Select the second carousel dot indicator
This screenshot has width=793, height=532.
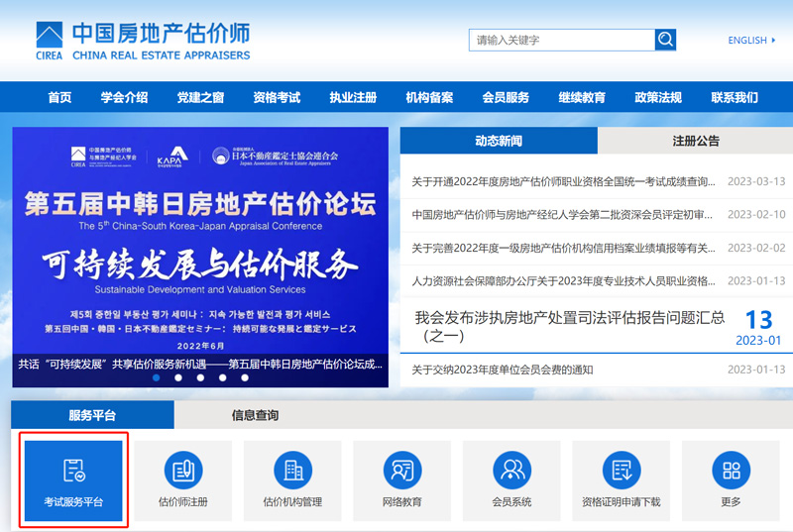pyautogui.click(x=178, y=377)
